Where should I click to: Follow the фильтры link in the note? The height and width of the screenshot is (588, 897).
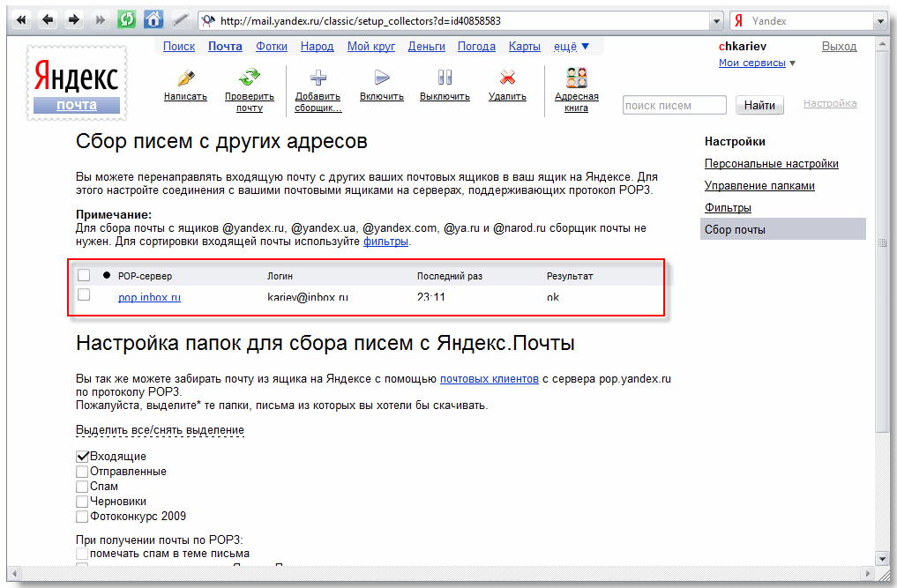click(385, 242)
